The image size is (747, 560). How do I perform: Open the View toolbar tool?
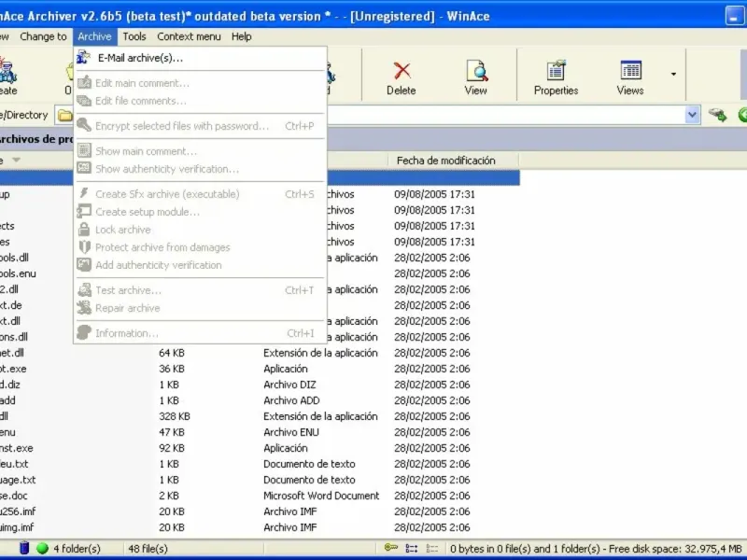pos(476,77)
